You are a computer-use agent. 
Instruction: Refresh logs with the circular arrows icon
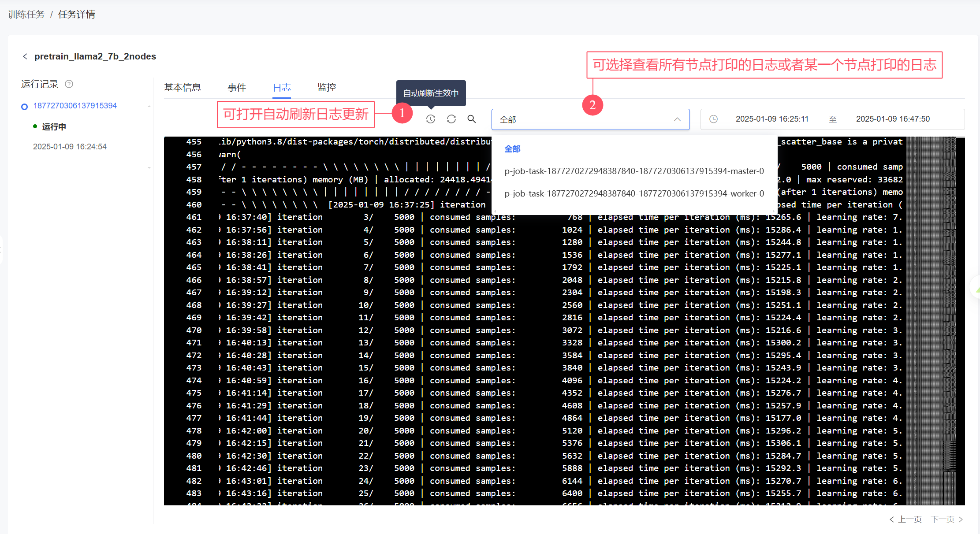[x=451, y=119]
